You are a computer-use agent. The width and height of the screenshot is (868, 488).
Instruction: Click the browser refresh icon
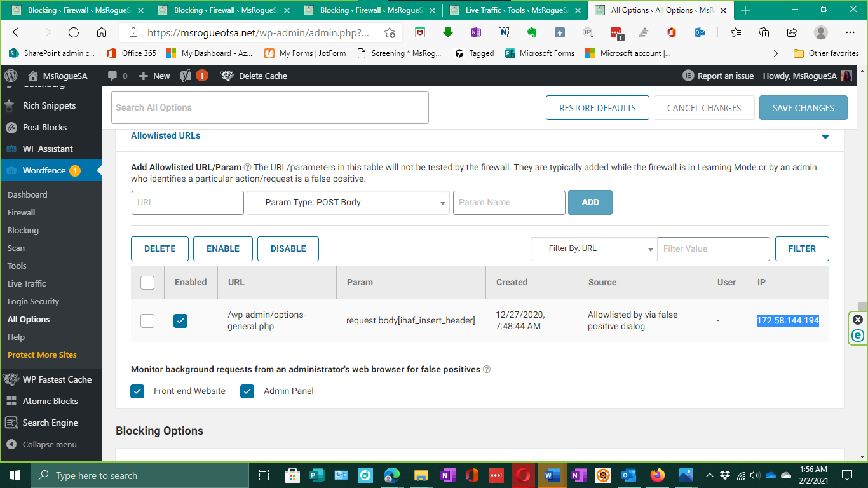pyautogui.click(x=74, y=33)
